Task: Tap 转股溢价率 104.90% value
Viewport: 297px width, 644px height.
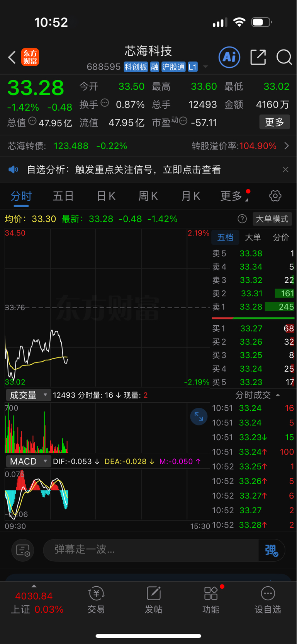Action: 258,146
